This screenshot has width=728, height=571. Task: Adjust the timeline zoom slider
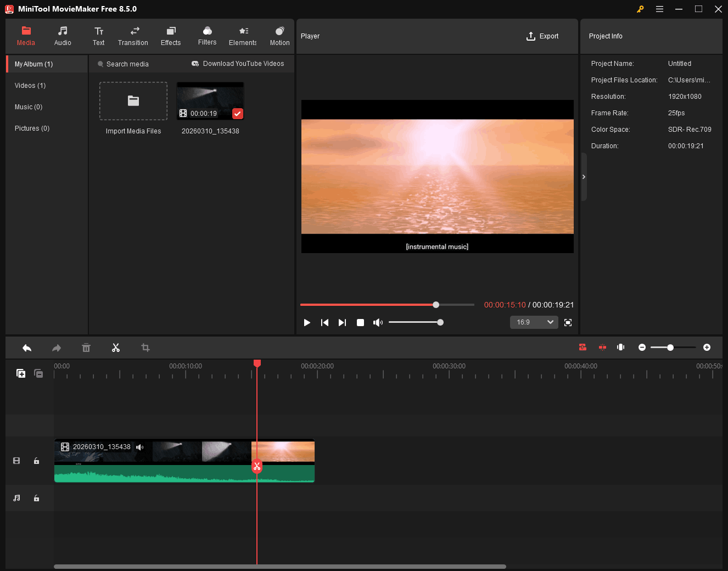[670, 348]
